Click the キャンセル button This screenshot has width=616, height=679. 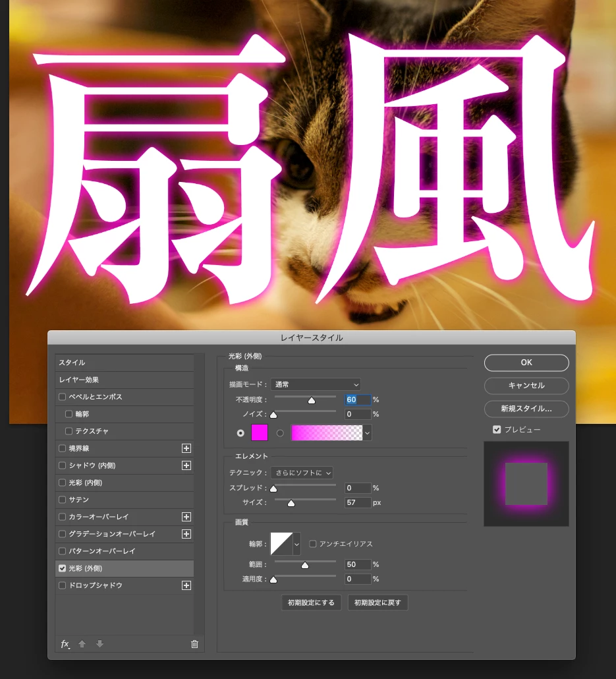pyautogui.click(x=526, y=386)
